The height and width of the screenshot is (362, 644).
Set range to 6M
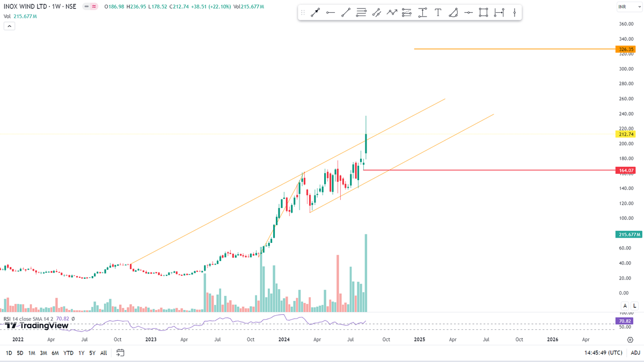55,353
